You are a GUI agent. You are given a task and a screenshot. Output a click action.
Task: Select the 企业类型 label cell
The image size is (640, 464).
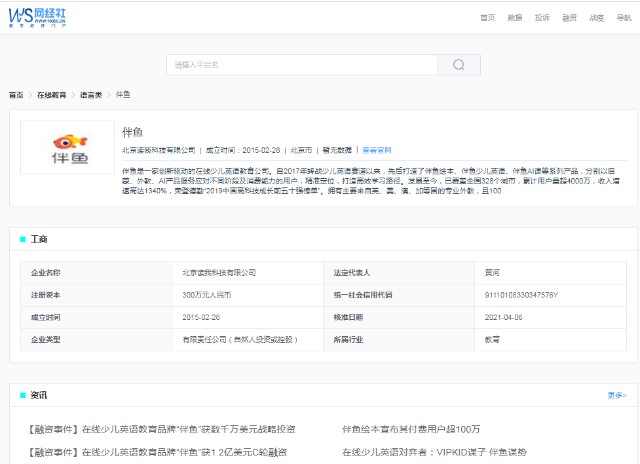(x=96, y=340)
